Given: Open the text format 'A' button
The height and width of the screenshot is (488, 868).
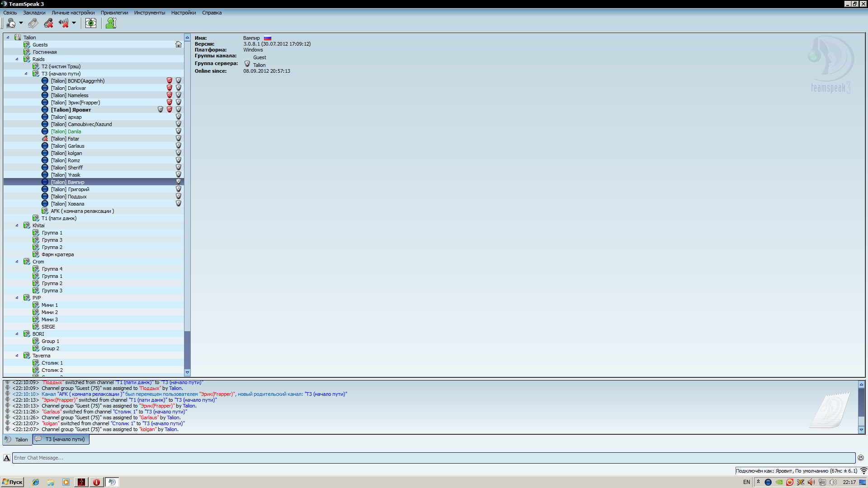Looking at the screenshot, I should point(7,458).
